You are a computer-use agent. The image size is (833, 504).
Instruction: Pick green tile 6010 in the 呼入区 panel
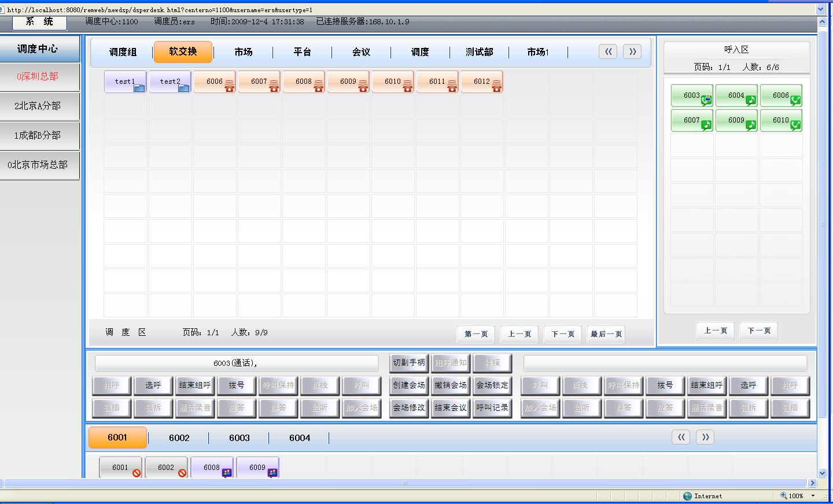[781, 121]
